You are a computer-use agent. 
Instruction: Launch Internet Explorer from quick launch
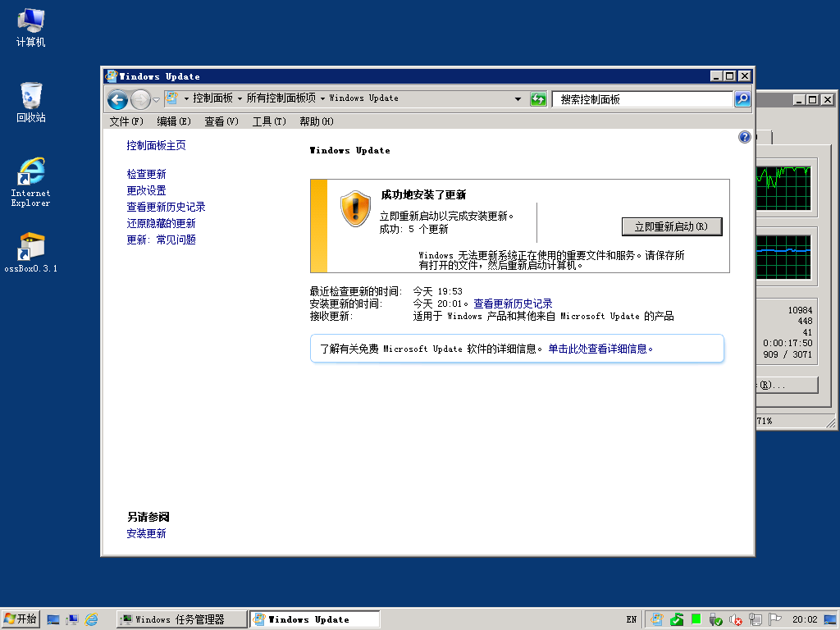pos(92,620)
